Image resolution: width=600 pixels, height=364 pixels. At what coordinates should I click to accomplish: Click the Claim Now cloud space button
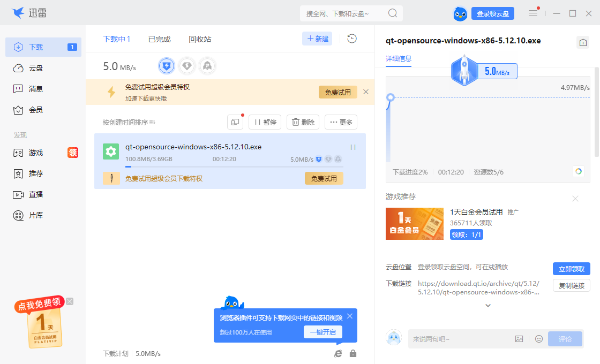(x=571, y=269)
